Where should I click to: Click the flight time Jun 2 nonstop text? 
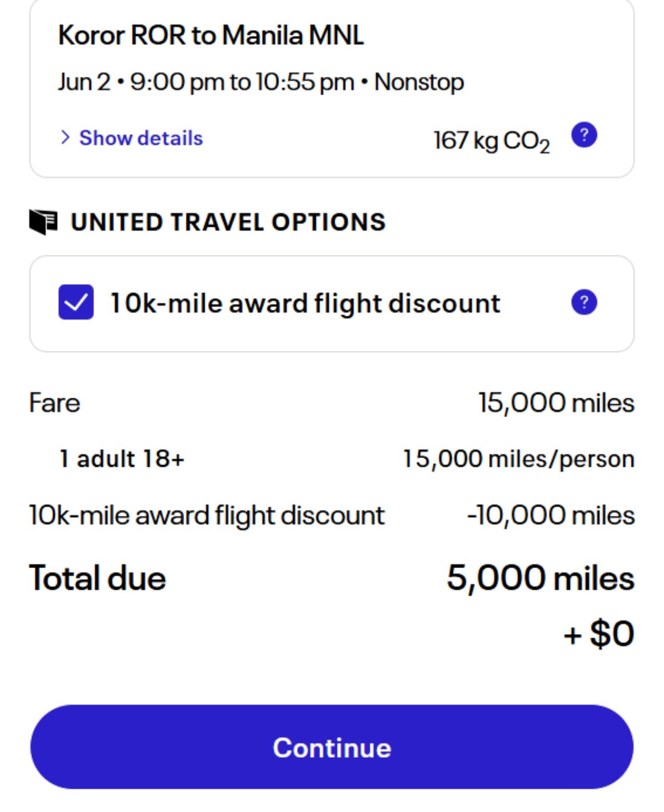[261, 82]
